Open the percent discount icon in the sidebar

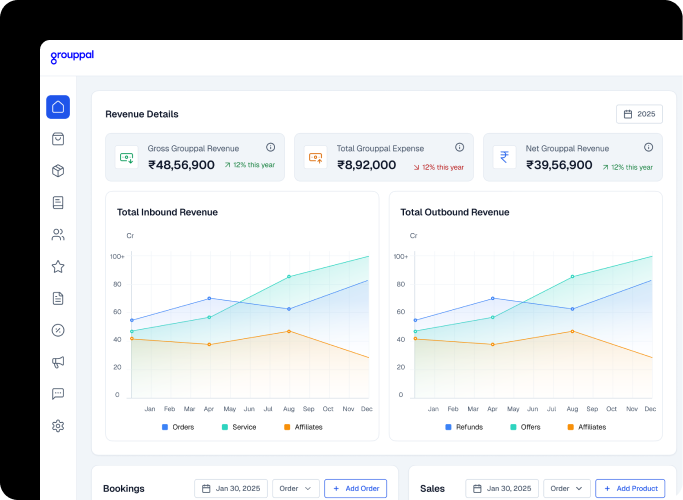(x=58, y=330)
